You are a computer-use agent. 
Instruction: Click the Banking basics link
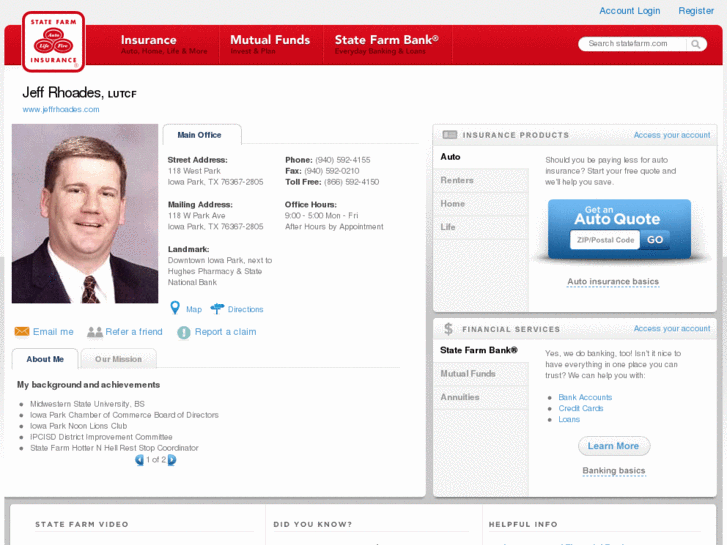tap(613, 471)
